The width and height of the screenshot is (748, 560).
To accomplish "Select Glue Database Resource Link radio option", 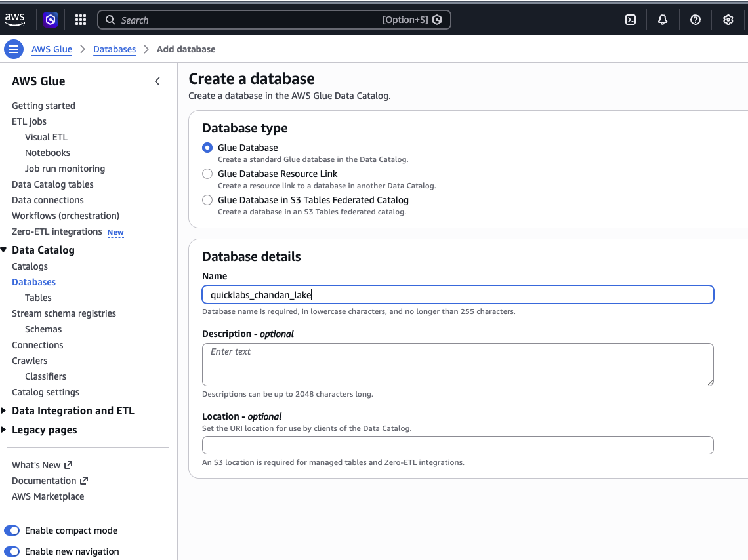I will point(207,174).
